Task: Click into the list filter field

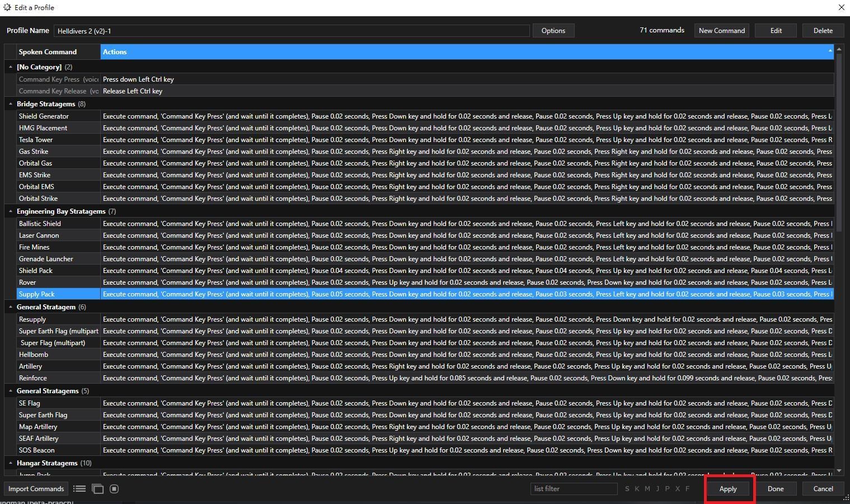Action: pos(574,489)
